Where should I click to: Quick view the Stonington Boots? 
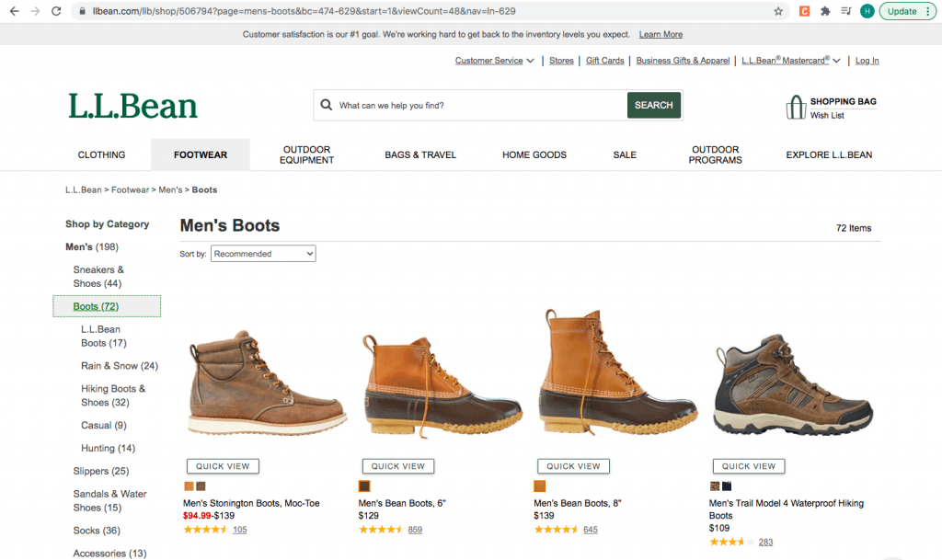pyautogui.click(x=223, y=466)
